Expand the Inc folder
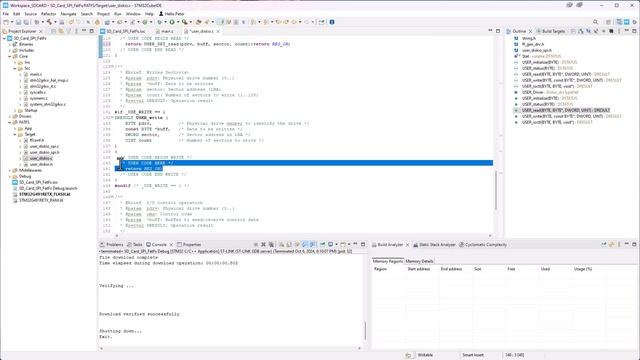 click(15, 62)
